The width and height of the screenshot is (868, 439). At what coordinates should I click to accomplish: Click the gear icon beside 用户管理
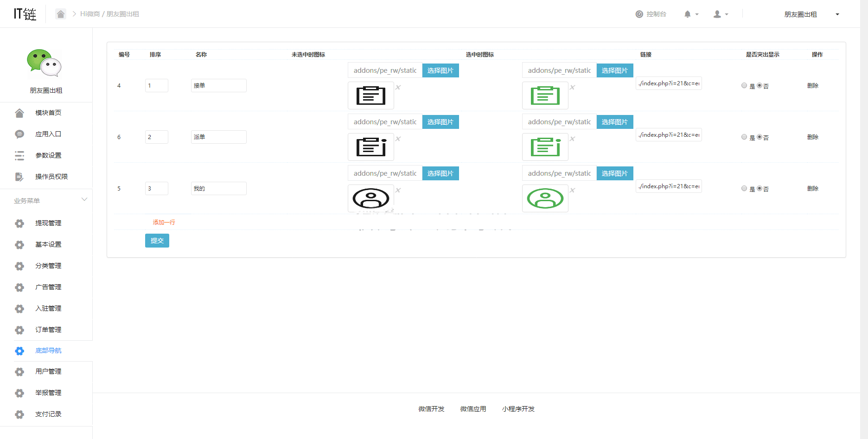19,372
